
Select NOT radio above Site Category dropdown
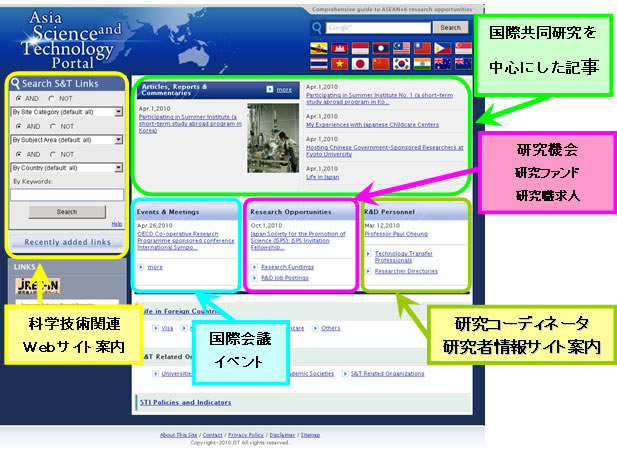pos(51,98)
